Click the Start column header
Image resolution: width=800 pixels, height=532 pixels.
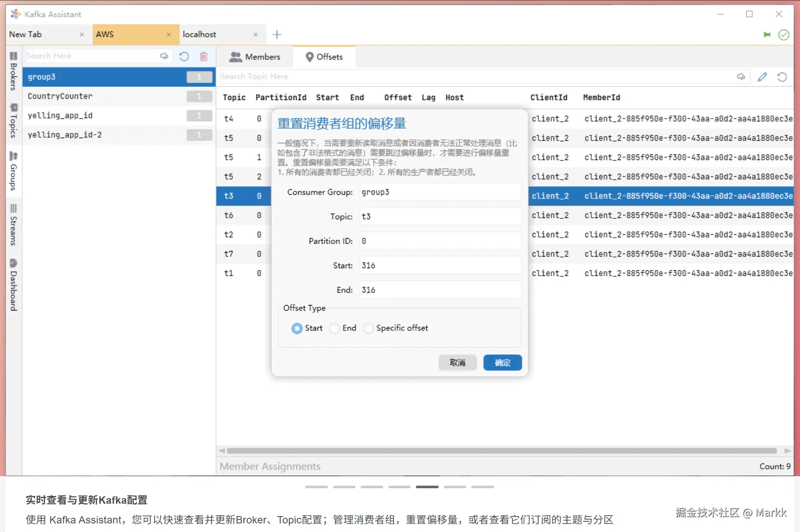pyautogui.click(x=327, y=98)
